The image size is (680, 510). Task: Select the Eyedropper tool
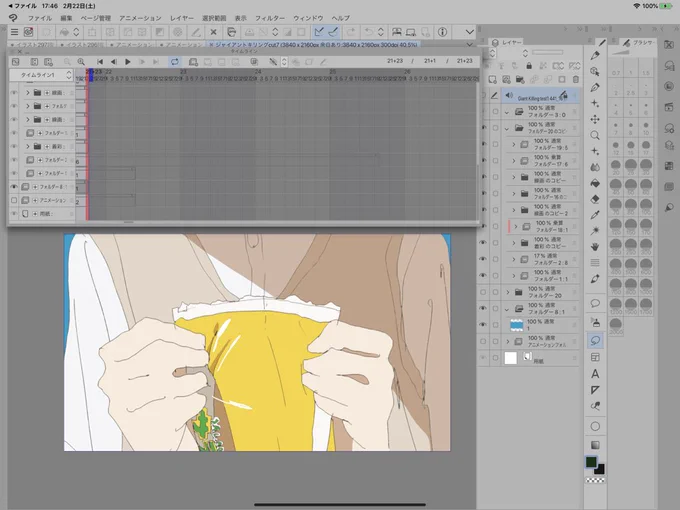tap(595, 215)
